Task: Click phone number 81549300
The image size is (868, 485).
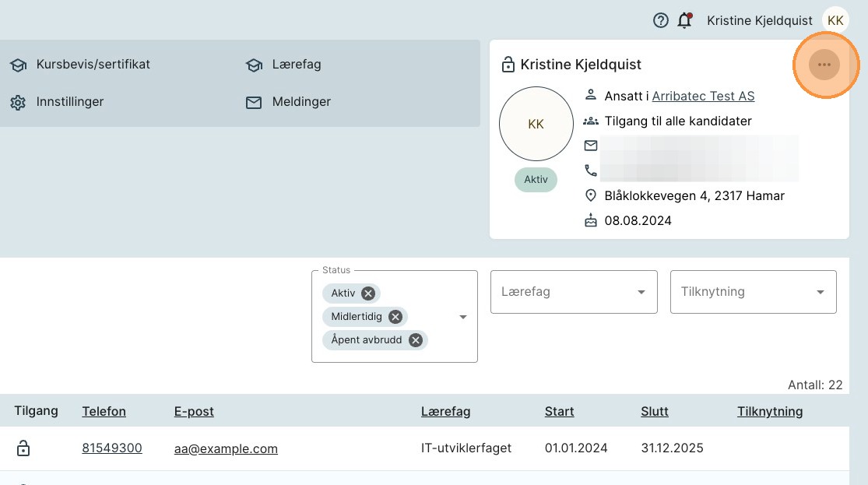Action: [x=112, y=448]
